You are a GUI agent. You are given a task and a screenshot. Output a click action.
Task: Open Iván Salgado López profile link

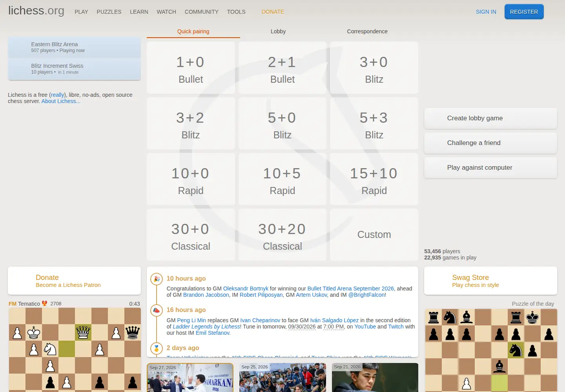click(334, 320)
